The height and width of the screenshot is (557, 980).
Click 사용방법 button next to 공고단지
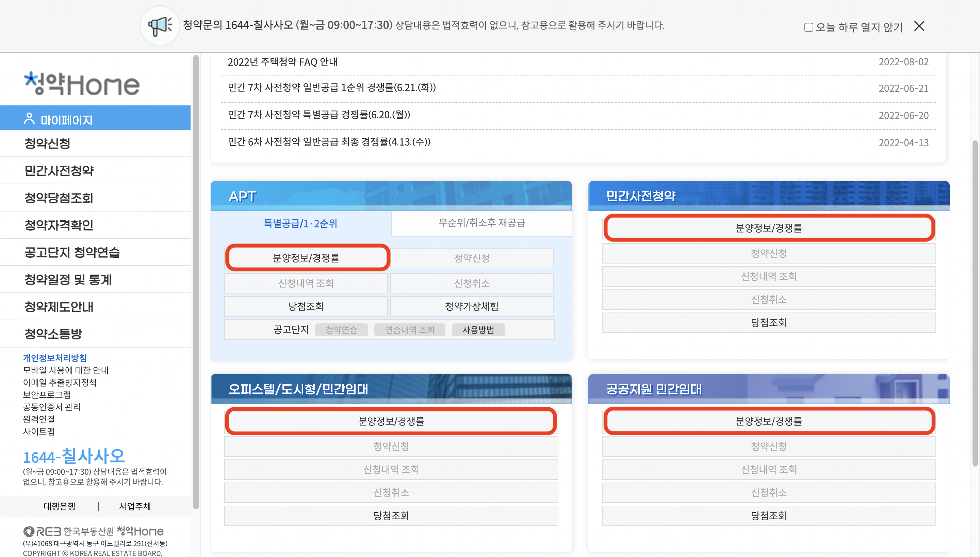point(478,330)
